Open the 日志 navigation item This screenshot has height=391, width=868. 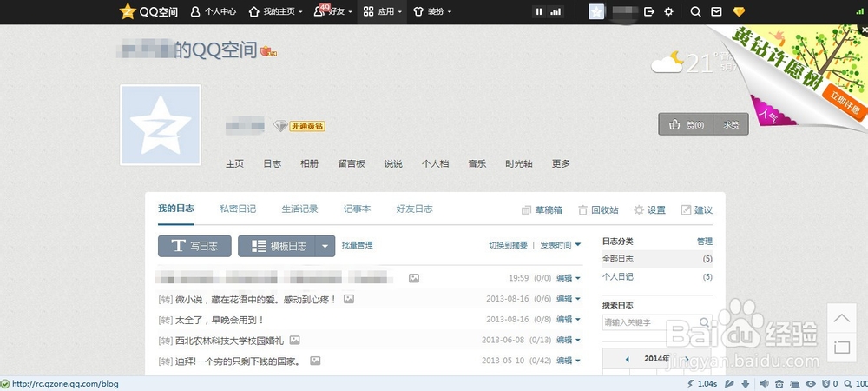(x=272, y=164)
